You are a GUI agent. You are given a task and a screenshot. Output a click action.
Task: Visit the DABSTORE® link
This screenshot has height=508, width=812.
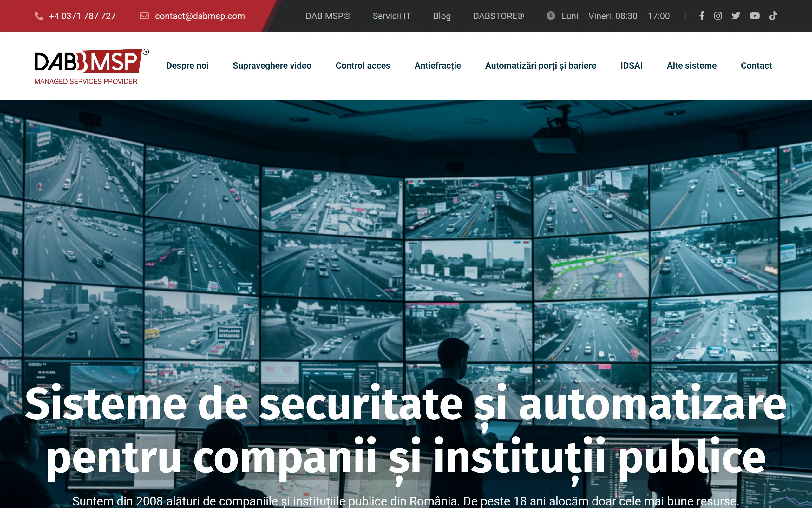[x=499, y=16]
